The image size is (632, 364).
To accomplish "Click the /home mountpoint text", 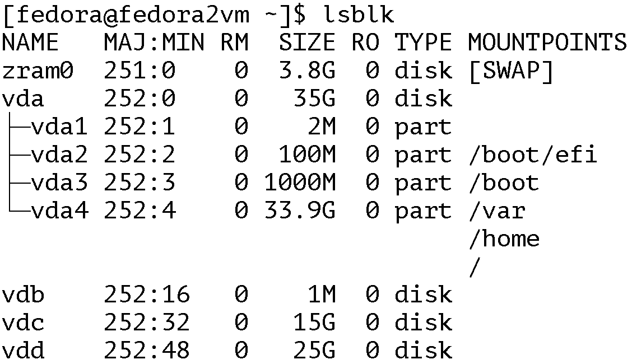I will tap(504, 239).
